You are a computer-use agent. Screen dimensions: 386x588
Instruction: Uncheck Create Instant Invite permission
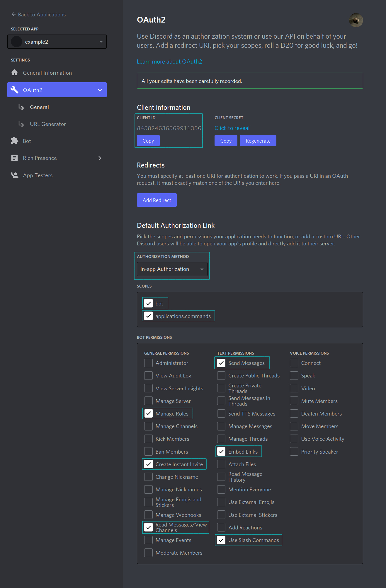(x=149, y=464)
